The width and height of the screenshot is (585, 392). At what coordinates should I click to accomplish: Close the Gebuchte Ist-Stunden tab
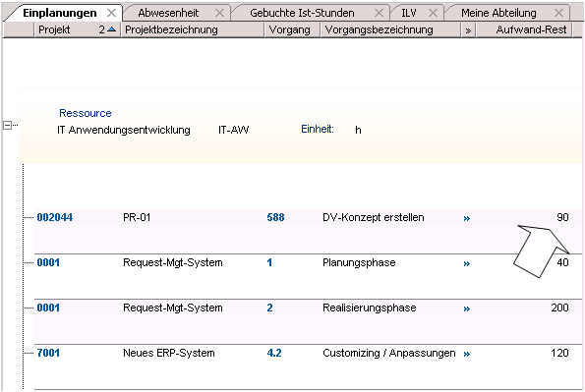(x=379, y=13)
